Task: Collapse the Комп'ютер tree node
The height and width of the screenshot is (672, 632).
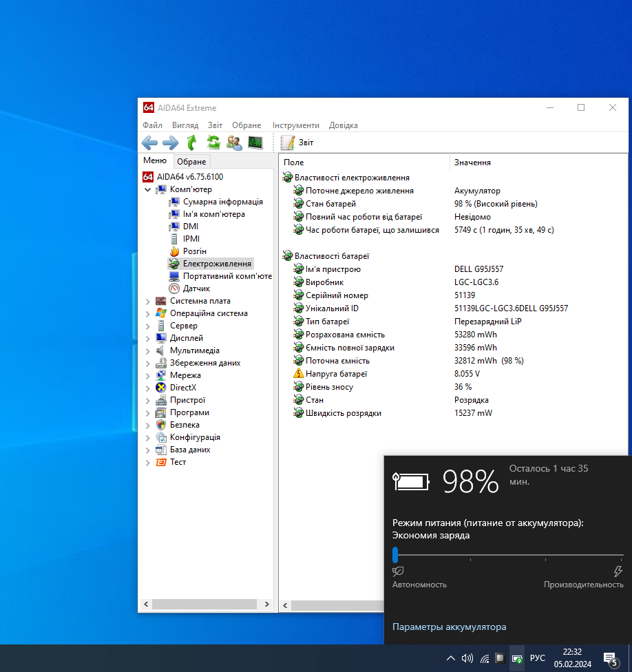Action: coord(148,189)
